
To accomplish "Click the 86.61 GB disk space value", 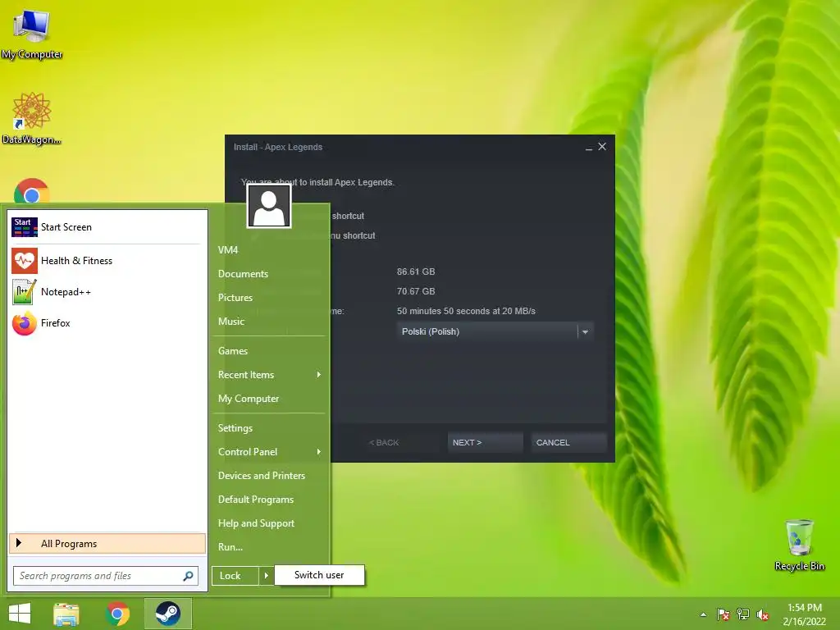I will pyautogui.click(x=416, y=272).
